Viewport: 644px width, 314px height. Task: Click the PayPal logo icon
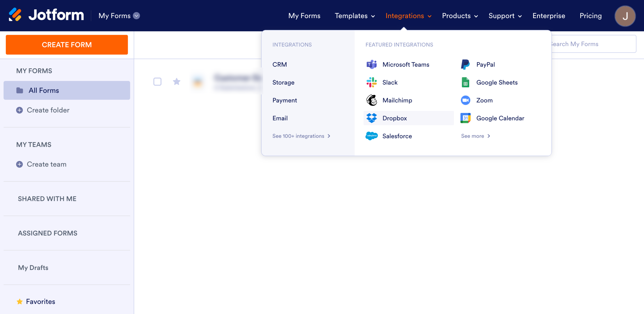click(x=465, y=64)
